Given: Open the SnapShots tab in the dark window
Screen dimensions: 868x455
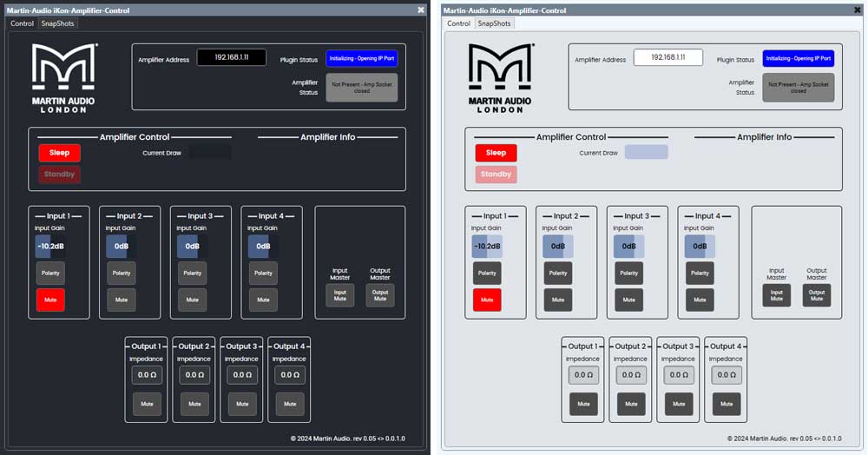Looking at the screenshot, I should click(x=58, y=23).
